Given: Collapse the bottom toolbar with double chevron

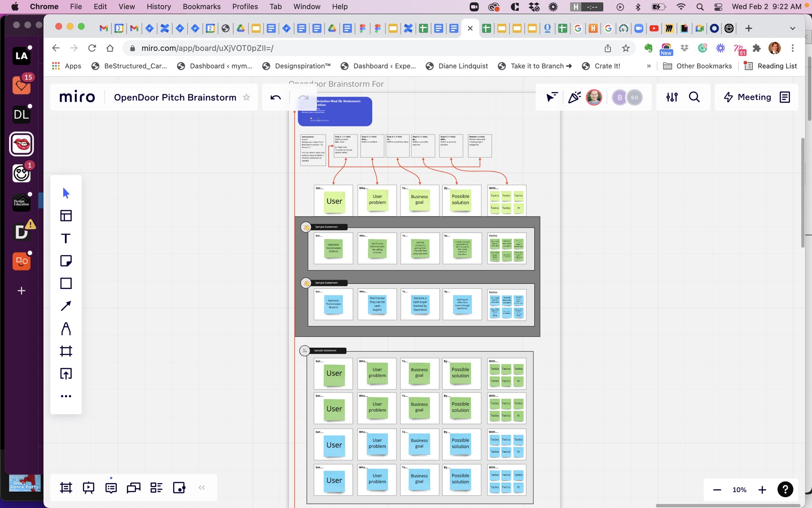Looking at the screenshot, I should click(202, 487).
